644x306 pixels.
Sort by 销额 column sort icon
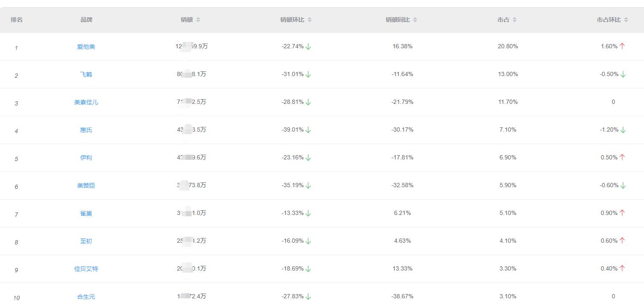(x=198, y=20)
